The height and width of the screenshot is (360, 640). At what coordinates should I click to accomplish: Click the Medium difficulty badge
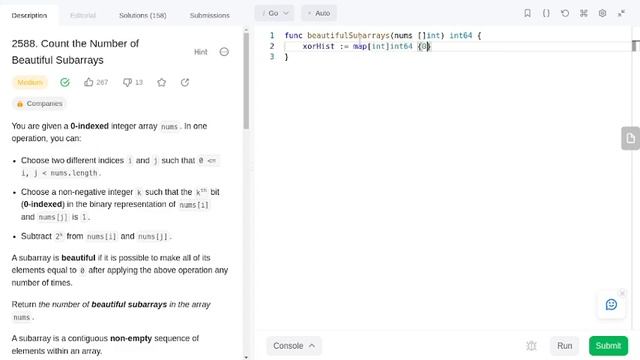pyautogui.click(x=30, y=82)
